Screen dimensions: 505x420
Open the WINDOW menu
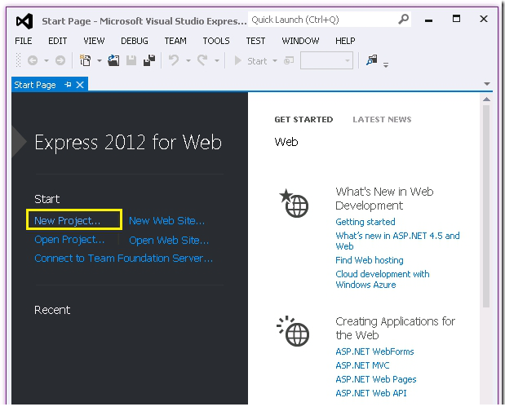coord(300,41)
